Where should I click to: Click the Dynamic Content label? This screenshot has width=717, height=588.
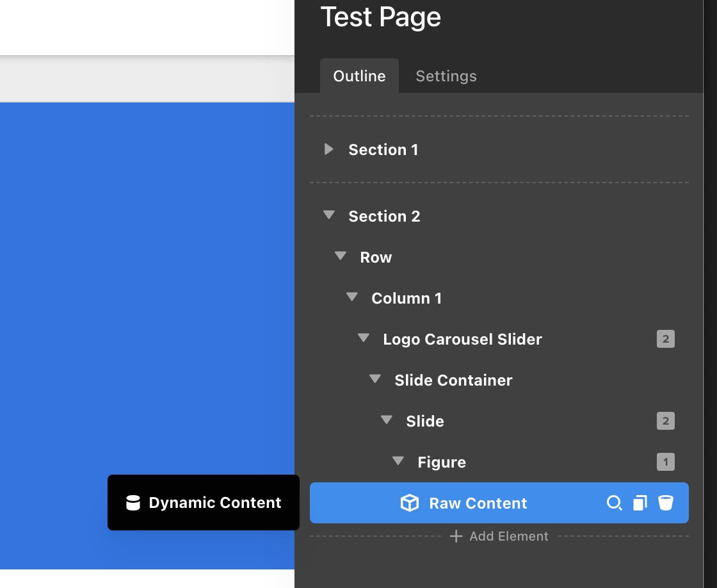coord(215,503)
